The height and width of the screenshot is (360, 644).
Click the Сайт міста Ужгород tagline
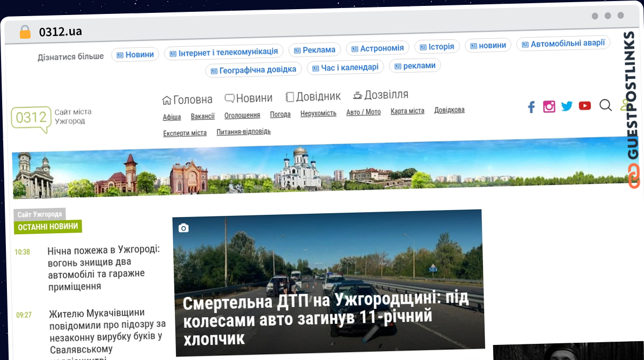73,116
